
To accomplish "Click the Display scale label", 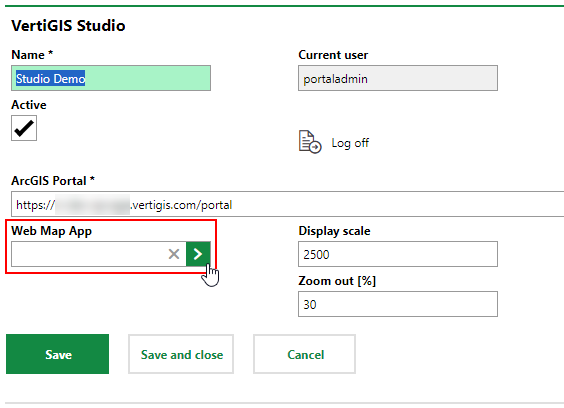I will pos(334,231).
